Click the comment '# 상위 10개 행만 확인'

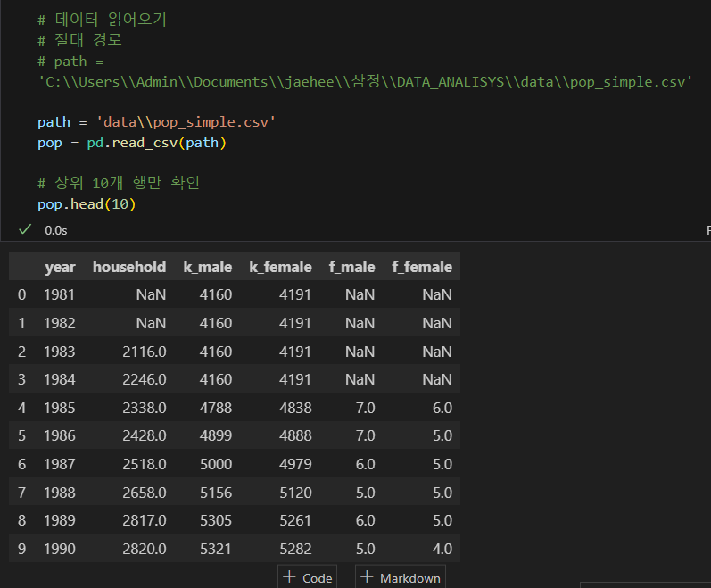point(119,183)
